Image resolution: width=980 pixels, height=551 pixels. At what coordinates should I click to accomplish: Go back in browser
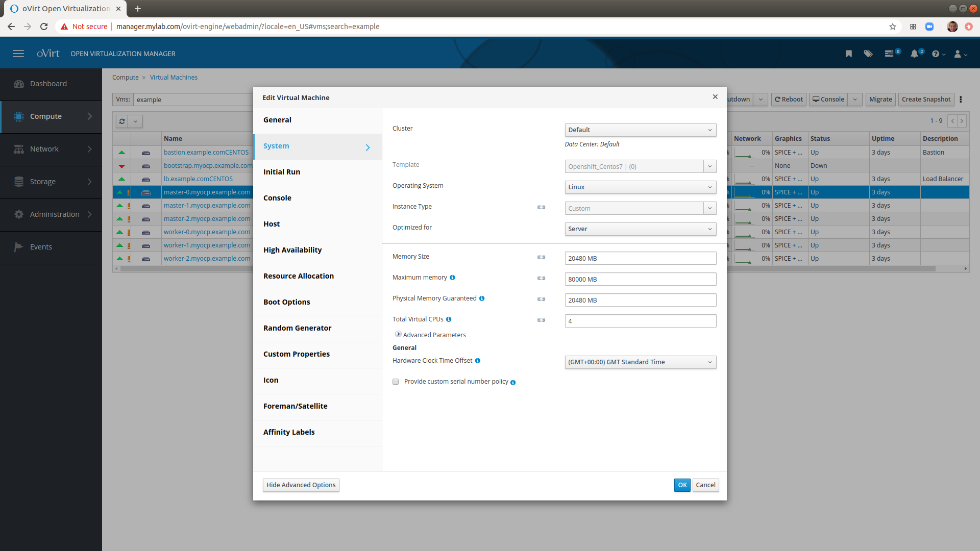11,27
